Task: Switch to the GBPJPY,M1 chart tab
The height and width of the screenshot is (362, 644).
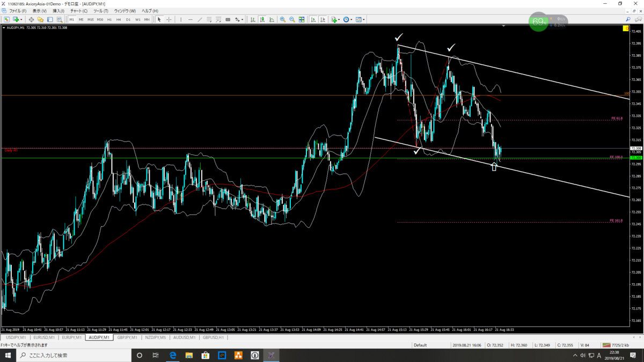Action: pyautogui.click(x=126, y=338)
